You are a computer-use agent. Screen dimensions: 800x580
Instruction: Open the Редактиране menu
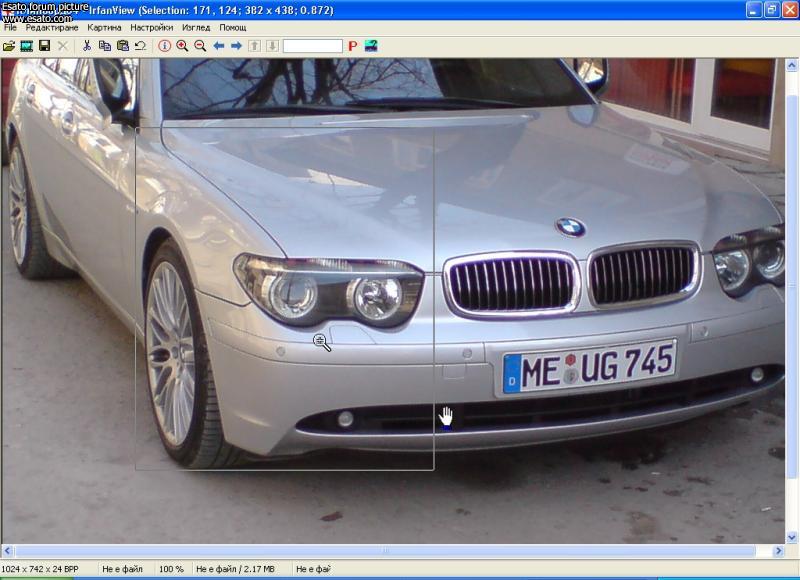(52, 28)
